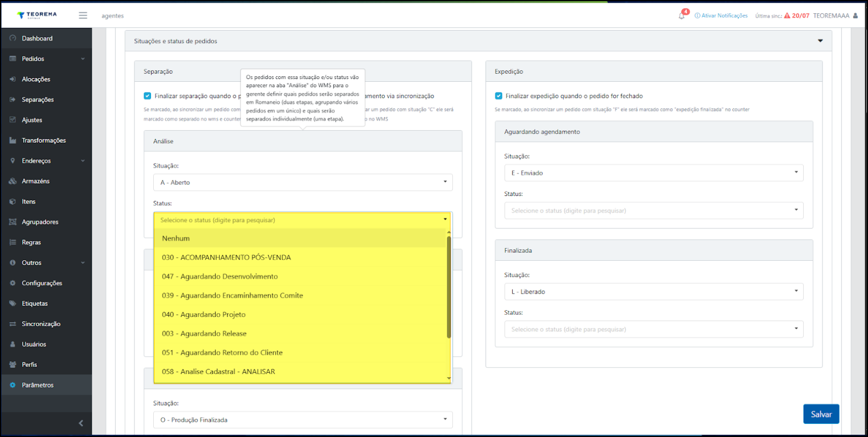This screenshot has width=868, height=437.
Task: Uncheck Finalizar separação checkbox
Action: (147, 96)
